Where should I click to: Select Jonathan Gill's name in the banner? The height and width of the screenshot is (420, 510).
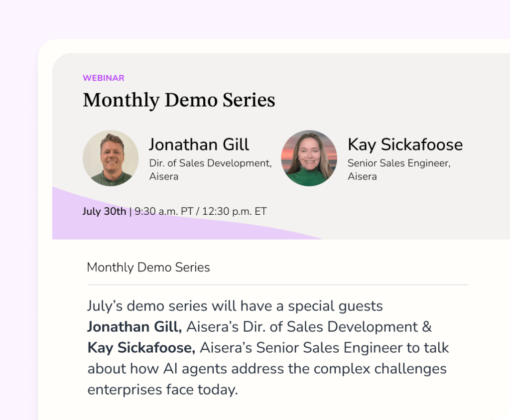199,144
